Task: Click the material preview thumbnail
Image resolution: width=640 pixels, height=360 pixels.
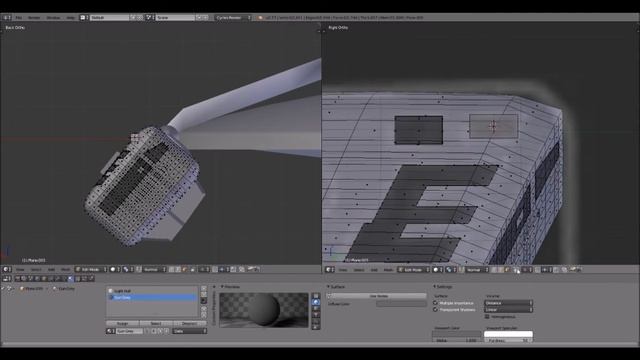Action: pyautogui.click(x=264, y=310)
